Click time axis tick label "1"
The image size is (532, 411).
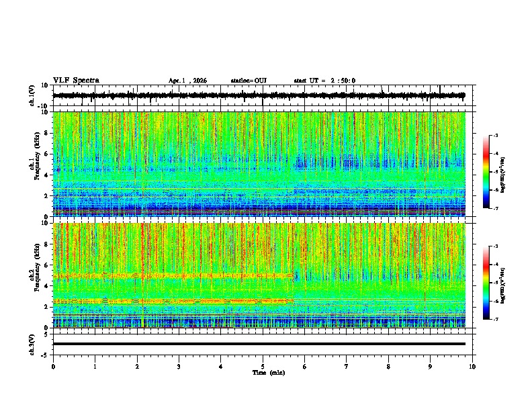point(95,367)
